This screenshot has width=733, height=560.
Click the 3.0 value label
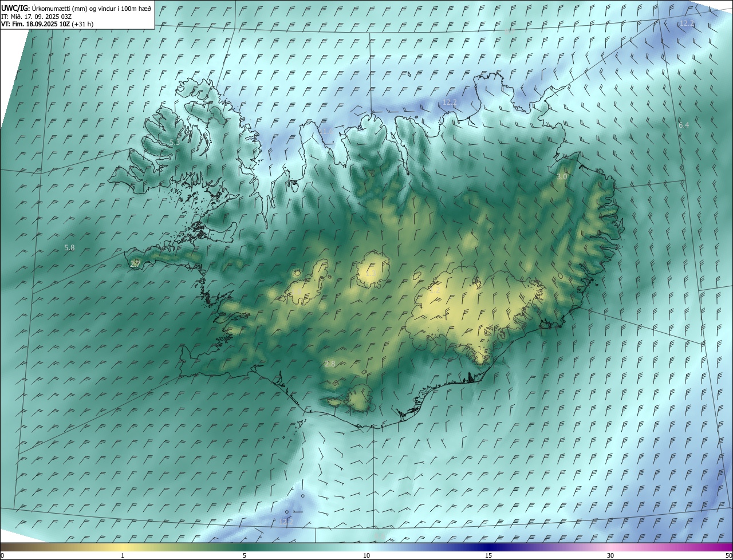(x=562, y=177)
